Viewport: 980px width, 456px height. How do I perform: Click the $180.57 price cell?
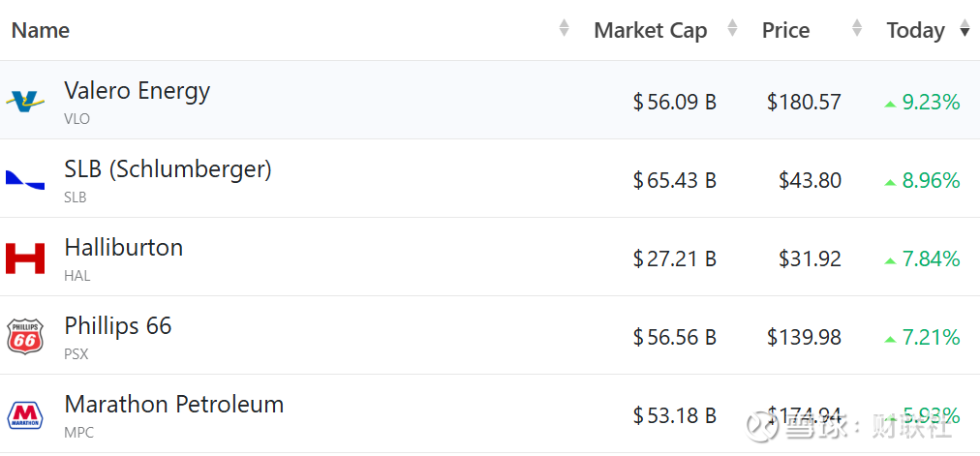pyautogui.click(x=804, y=102)
